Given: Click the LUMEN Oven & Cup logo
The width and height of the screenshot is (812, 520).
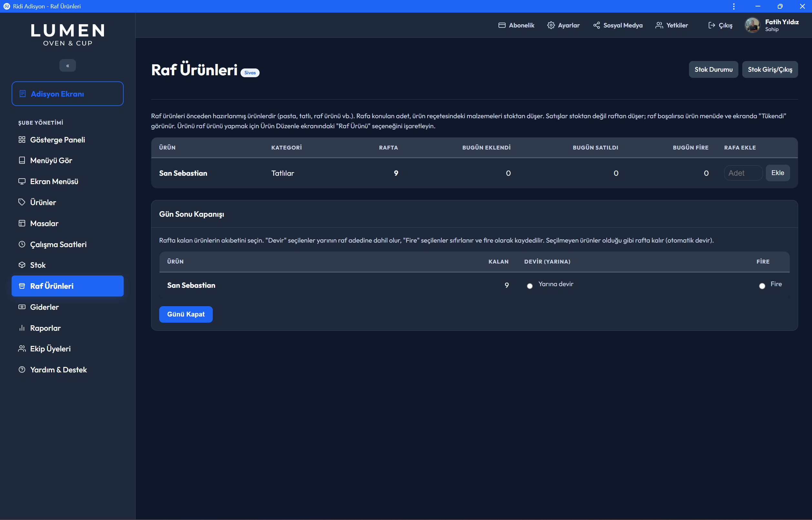Looking at the screenshot, I should tap(67, 35).
